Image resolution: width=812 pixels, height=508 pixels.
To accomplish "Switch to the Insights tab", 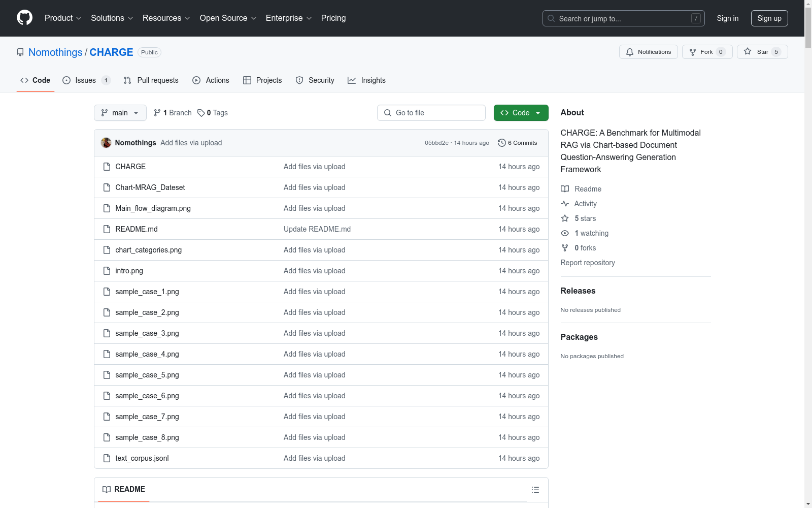I will 366,80.
